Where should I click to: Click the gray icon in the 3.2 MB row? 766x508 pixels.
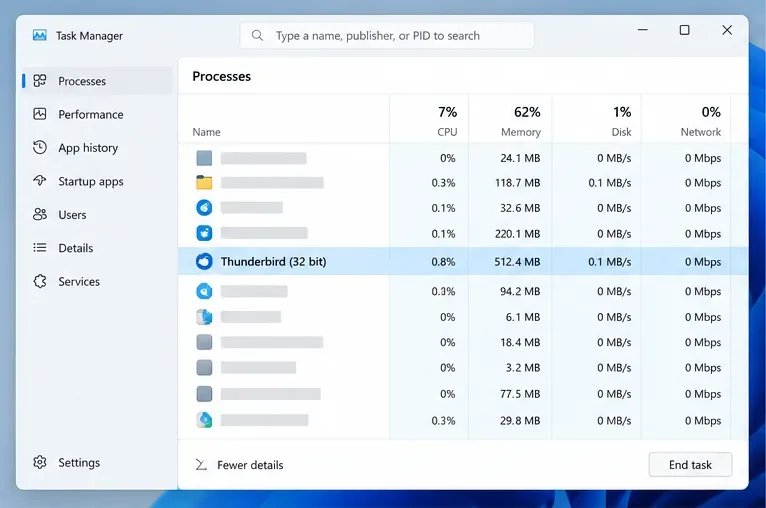click(204, 367)
